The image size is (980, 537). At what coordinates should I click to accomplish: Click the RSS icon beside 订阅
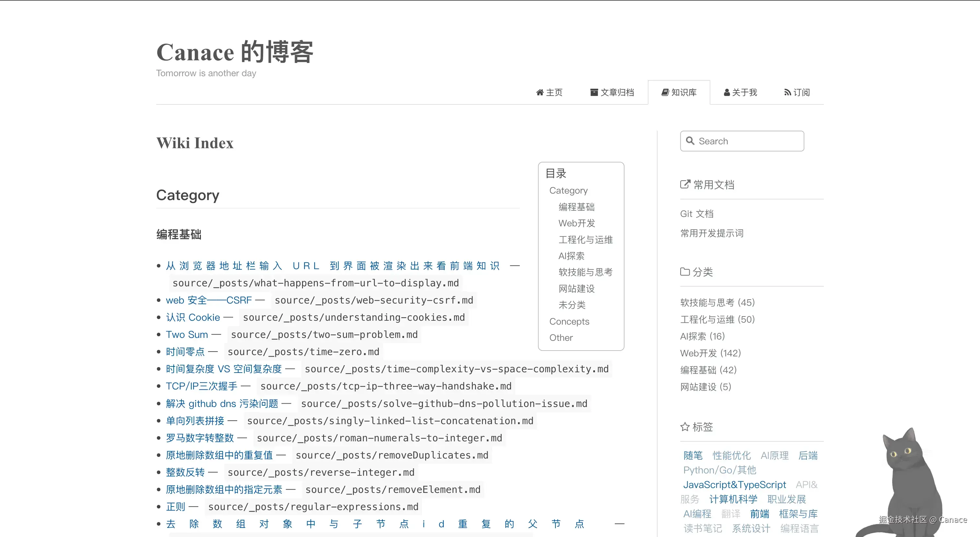(x=787, y=92)
